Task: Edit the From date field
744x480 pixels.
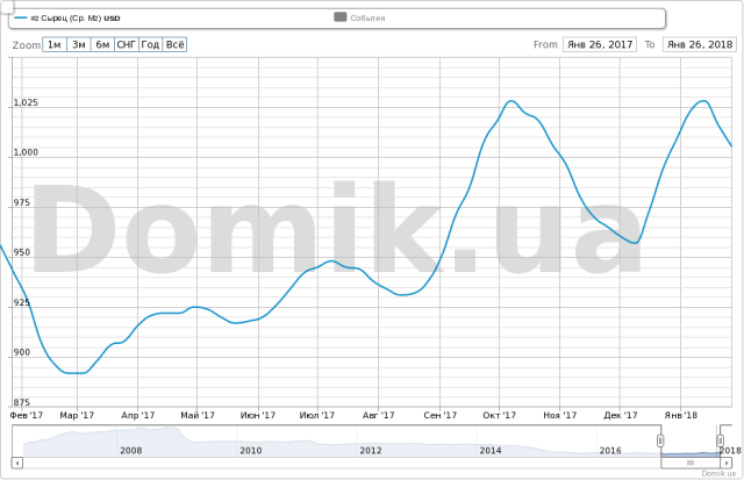Action: tap(600, 45)
